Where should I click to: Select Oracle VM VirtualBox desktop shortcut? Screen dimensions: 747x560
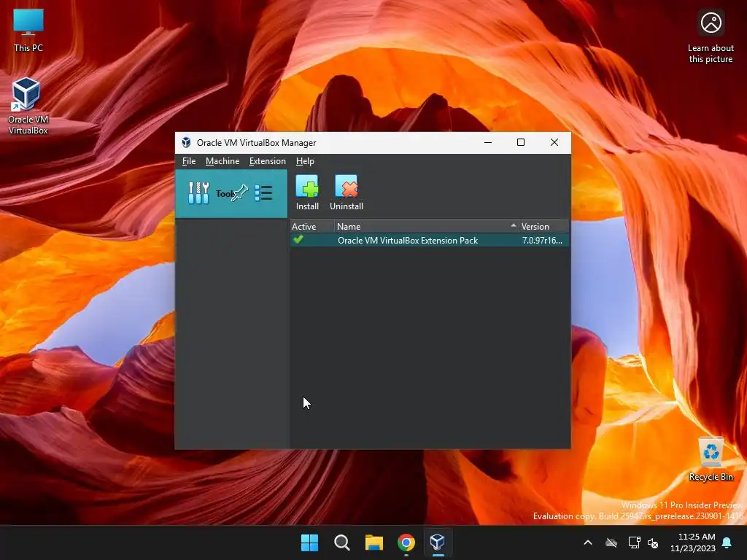coord(28,106)
